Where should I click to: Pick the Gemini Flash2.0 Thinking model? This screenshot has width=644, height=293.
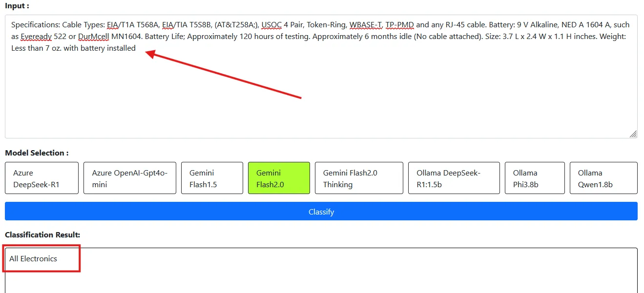[x=358, y=178]
